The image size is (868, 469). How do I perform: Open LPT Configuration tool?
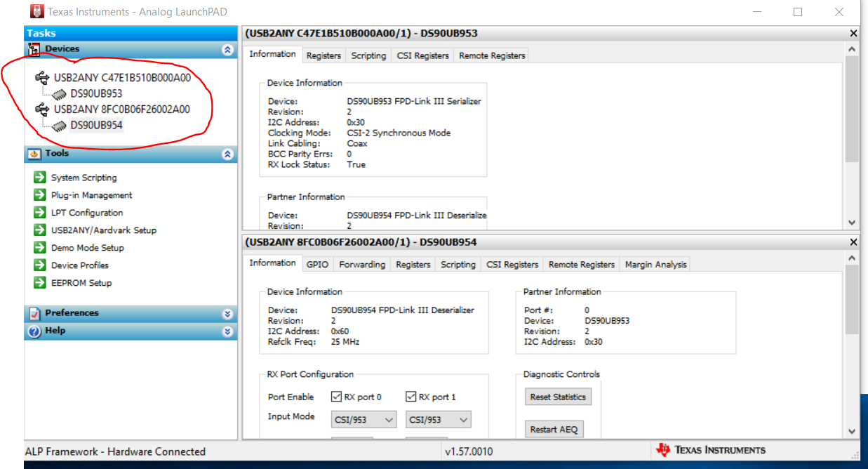point(87,213)
